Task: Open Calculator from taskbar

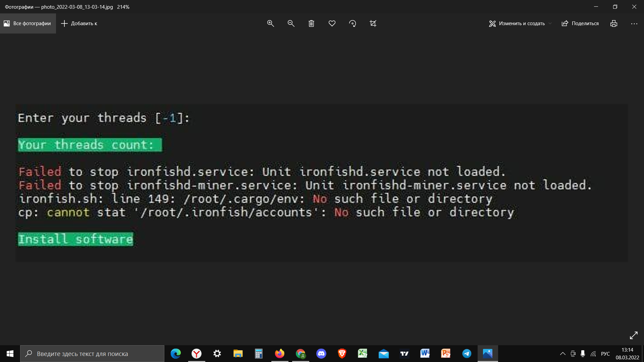Action: (259, 354)
